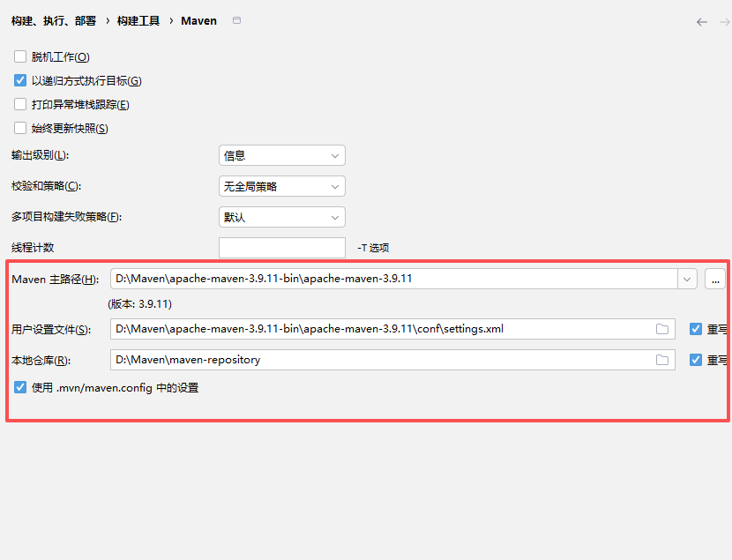Click the 线程计数 input field

coord(280,247)
